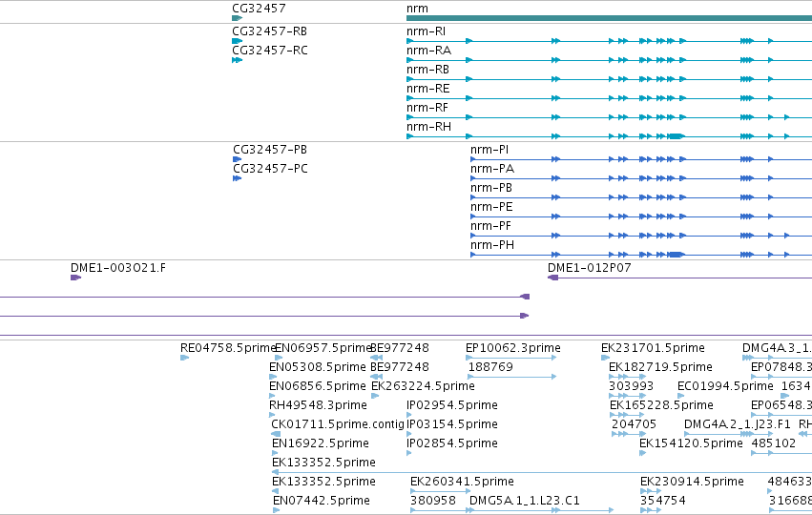The height and width of the screenshot is (515, 812).
Task: Select the 380958 feature label
Action: 433,501
